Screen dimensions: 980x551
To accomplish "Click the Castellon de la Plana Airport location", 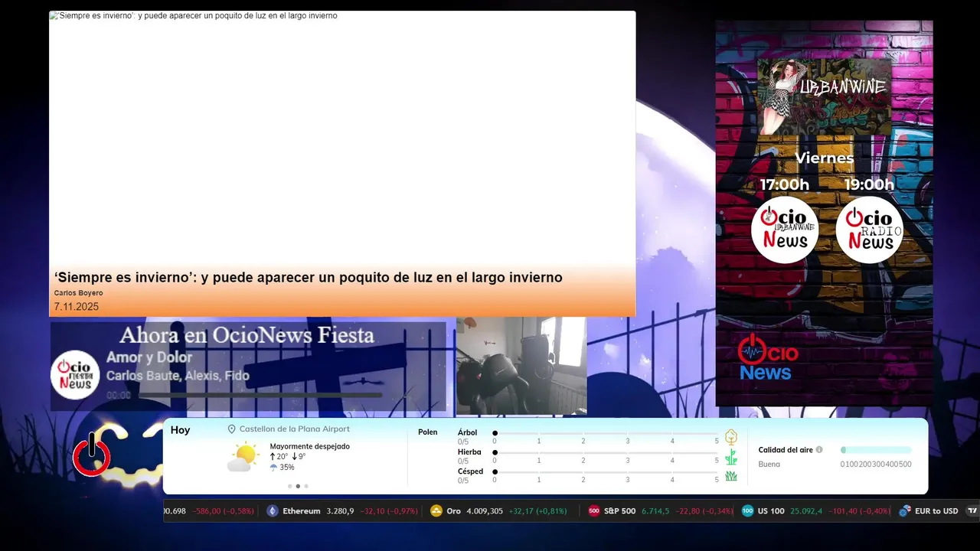I will pyautogui.click(x=294, y=429).
